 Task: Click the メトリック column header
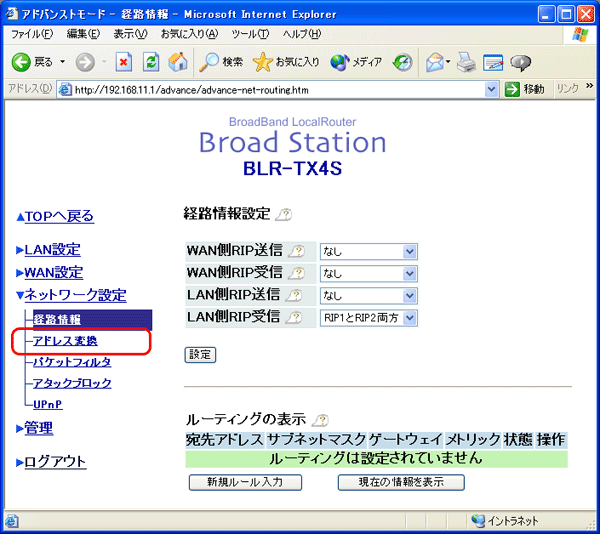pos(473,440)
